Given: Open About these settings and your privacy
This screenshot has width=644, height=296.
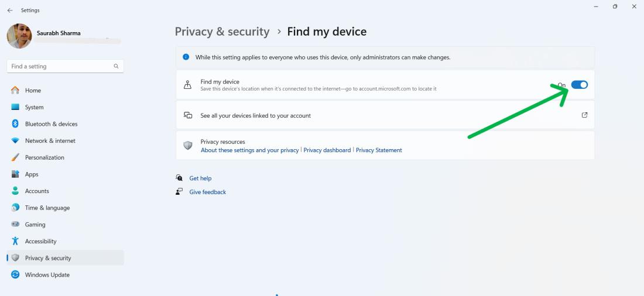Looking at the screenshot, I should pos(249,150).
